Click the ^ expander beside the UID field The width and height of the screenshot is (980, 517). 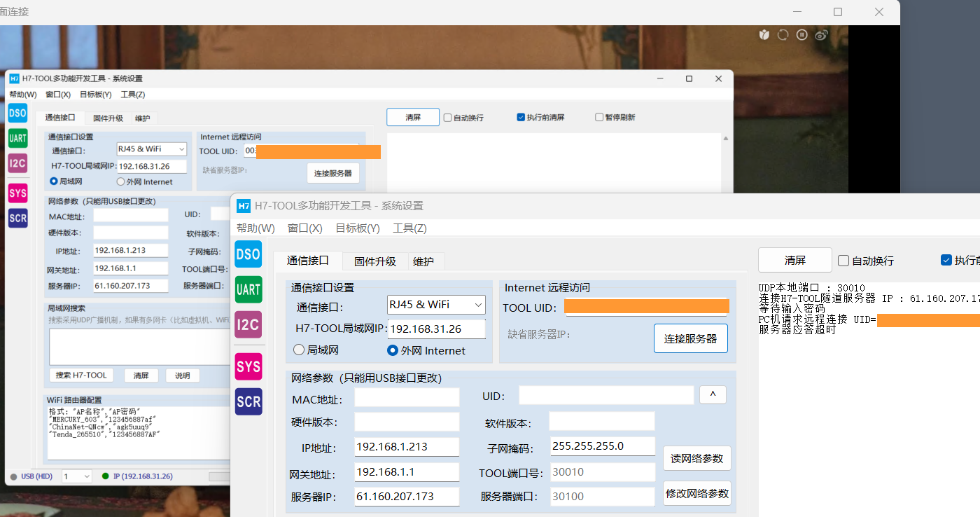(x=713, y=395)
